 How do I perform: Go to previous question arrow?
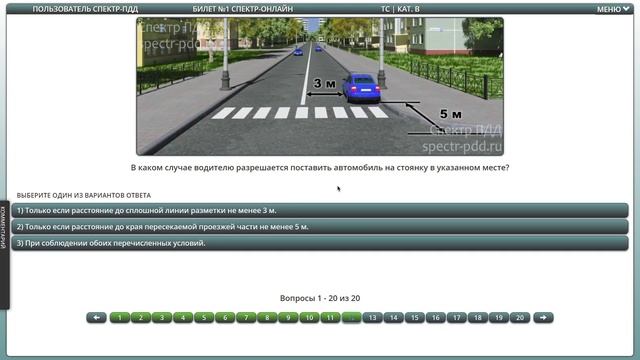(96, 318)
